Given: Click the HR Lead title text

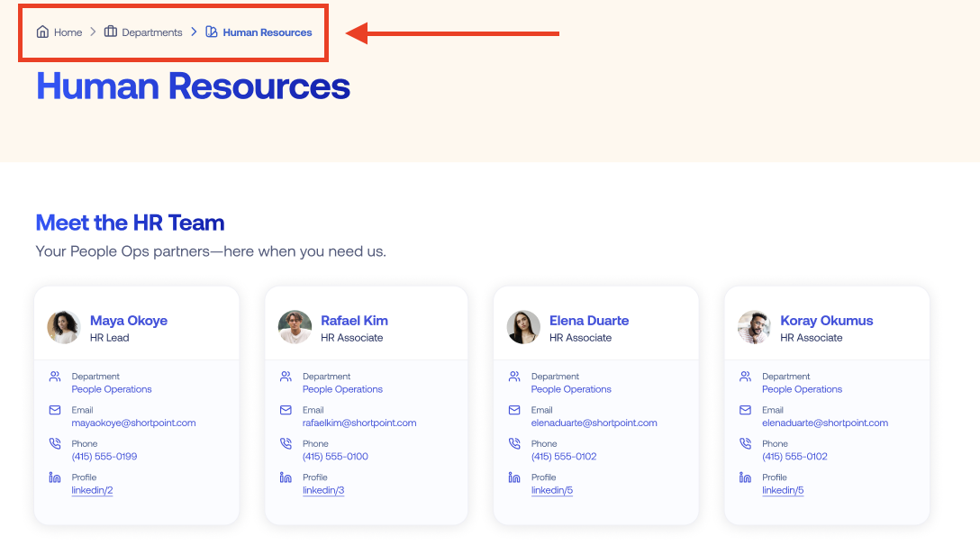Looking at the screenshot, I should tap(109, 338).
